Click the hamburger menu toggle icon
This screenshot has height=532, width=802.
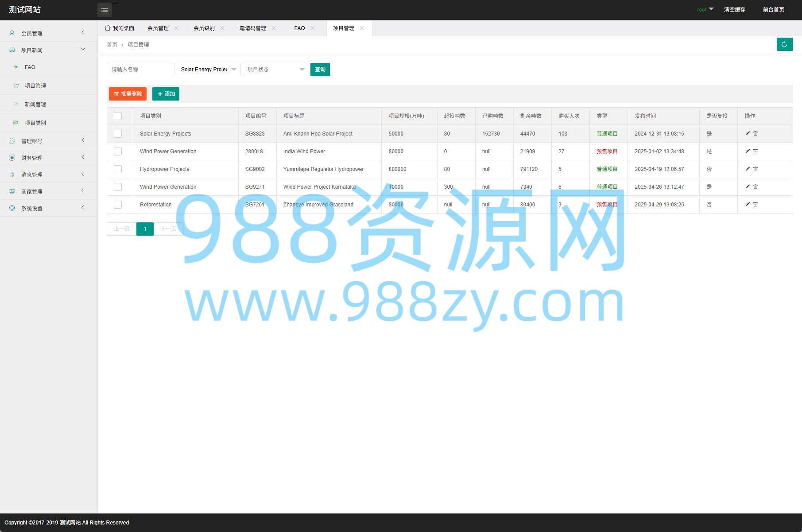coord(105,10)
